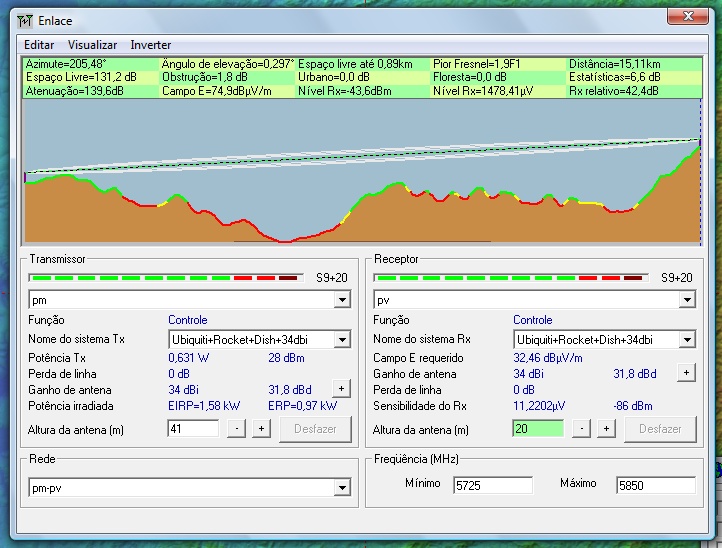Click plus button beside transmitter antenna gain

pyautogui.click(x=341, y=388)
